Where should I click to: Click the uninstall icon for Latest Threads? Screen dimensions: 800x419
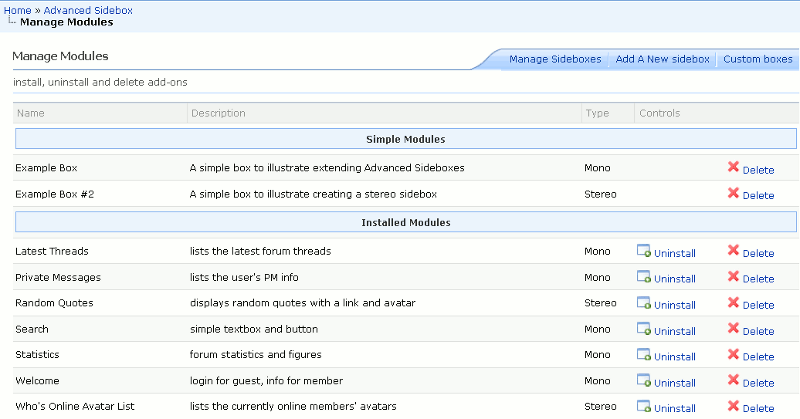pos(644,252)
